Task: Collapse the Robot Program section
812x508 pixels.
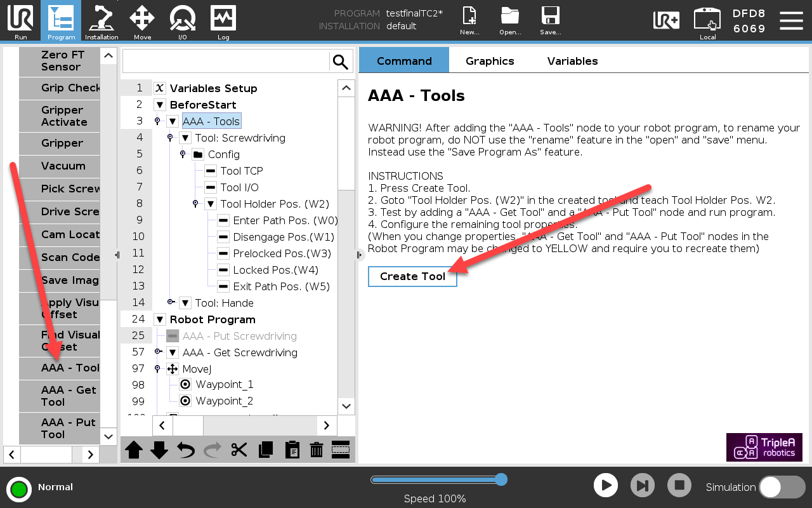Action: click(x=159, y=319)
